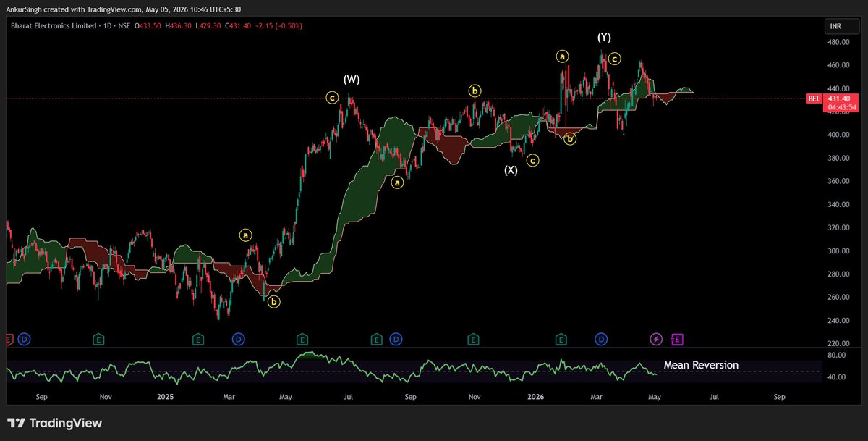Screen dimensions: 868x441
Task: Click the earnings marker below November 2025
Action: click(473, 338)
